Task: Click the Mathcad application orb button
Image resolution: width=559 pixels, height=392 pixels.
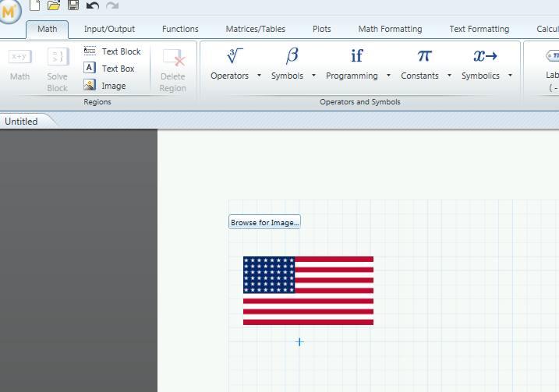Action: (x=9, y=11)
